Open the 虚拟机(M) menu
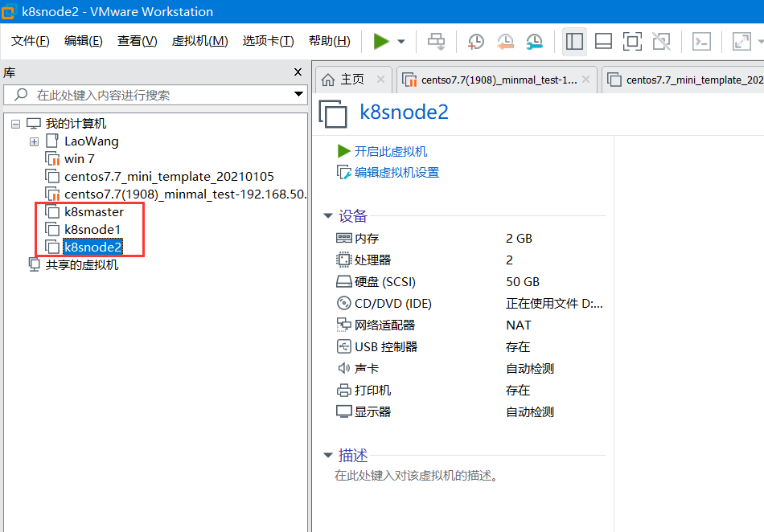This screenshot has width=764, height=532. (x=199, y=41)
